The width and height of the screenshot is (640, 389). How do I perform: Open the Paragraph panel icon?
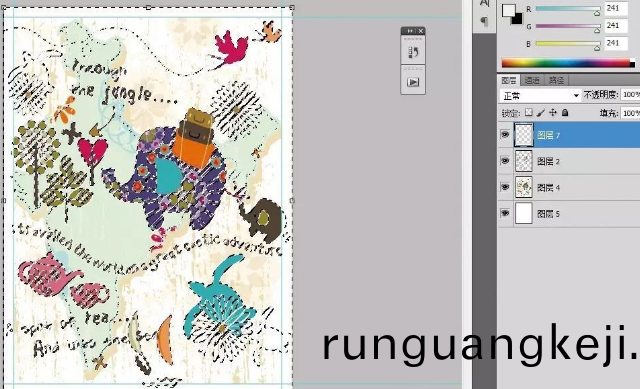[484, 20]
